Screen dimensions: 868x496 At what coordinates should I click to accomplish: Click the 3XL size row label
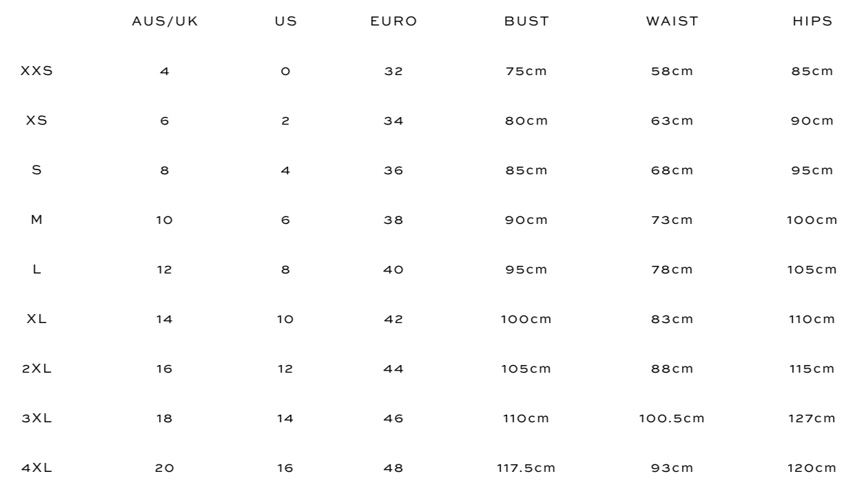pyautogui.click(x=37, y=418)
